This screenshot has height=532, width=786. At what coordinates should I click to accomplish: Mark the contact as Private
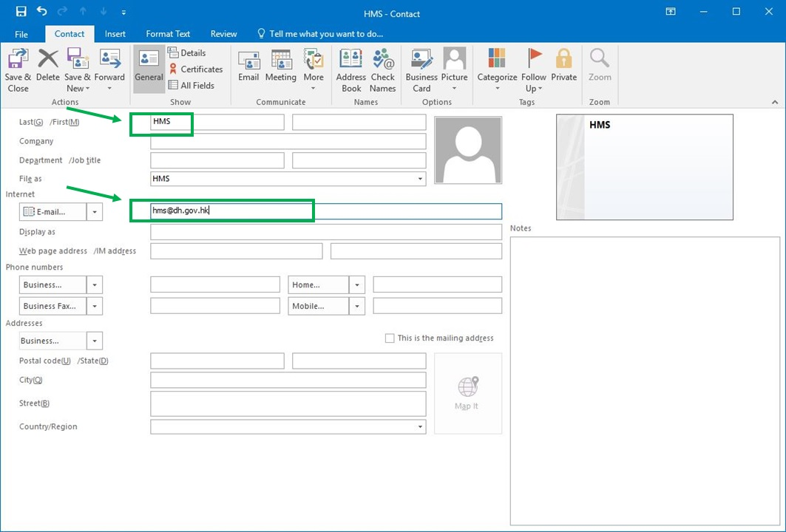[563, 66]
